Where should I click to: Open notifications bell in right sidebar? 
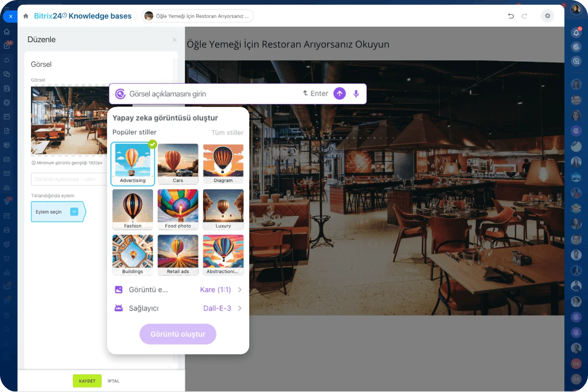coord(576,32)
